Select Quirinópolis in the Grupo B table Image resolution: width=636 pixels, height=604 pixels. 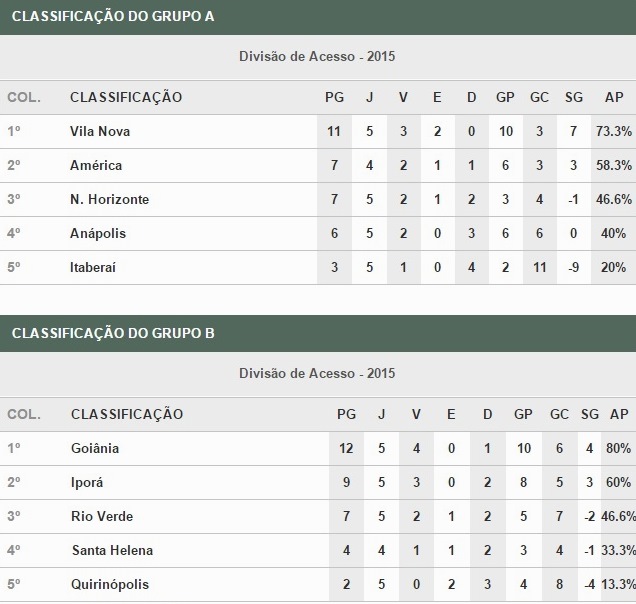pos(110,585)
